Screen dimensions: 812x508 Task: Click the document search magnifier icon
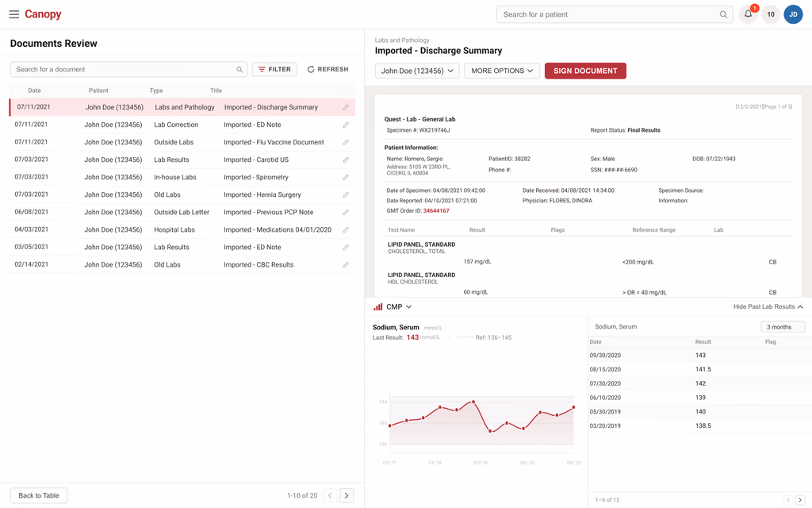[239, 70]
